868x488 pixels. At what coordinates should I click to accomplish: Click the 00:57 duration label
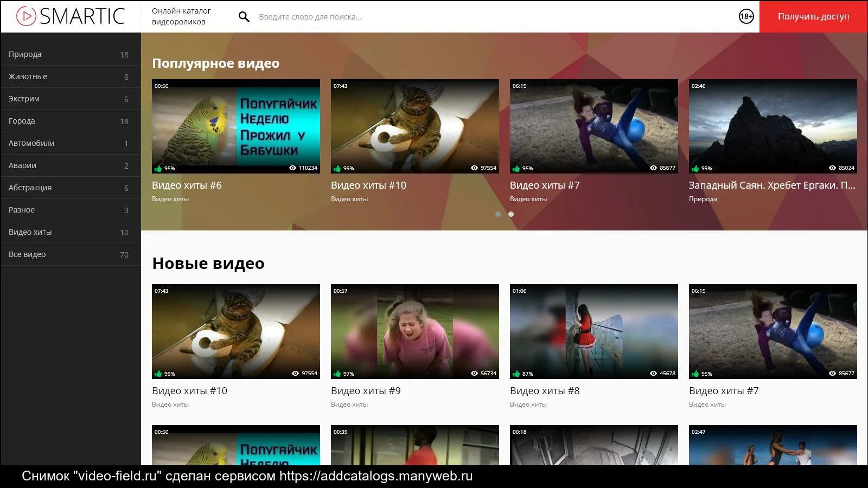(340, 291)
